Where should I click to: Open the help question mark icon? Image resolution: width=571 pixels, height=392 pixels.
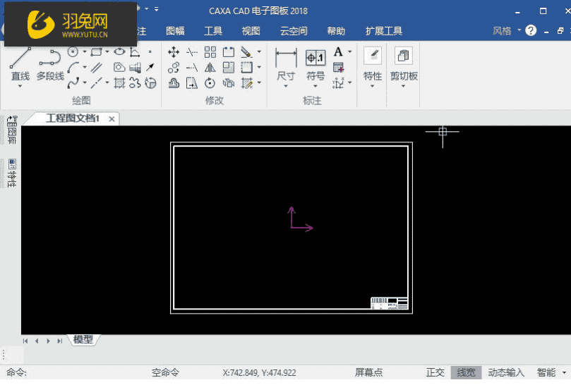[x=531, y=30]
